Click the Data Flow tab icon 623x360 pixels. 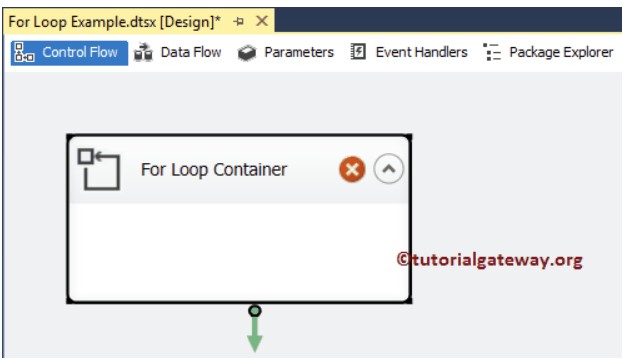click(143, 52)
